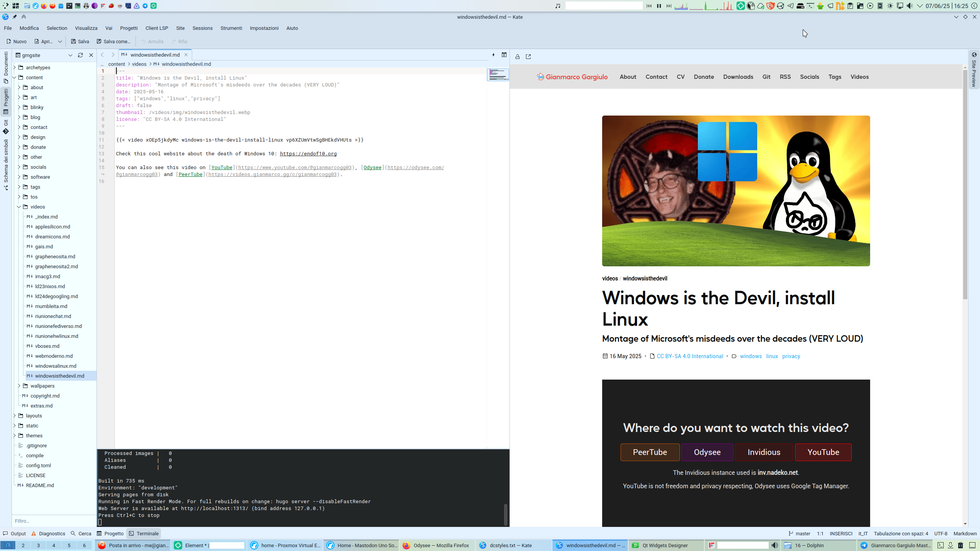Open gais.md in the project tree
The height and width of the screenshot is (551, 980).
click(44, 246)
